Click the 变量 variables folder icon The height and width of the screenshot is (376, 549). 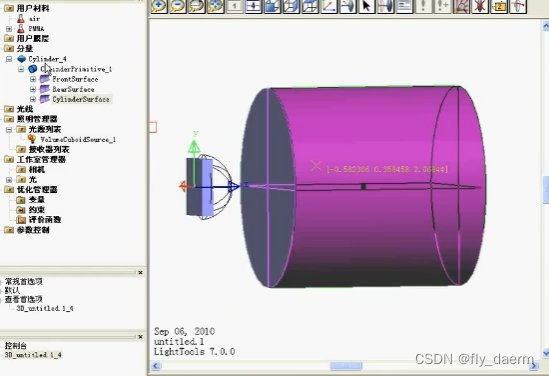click(x=21, y=200)
